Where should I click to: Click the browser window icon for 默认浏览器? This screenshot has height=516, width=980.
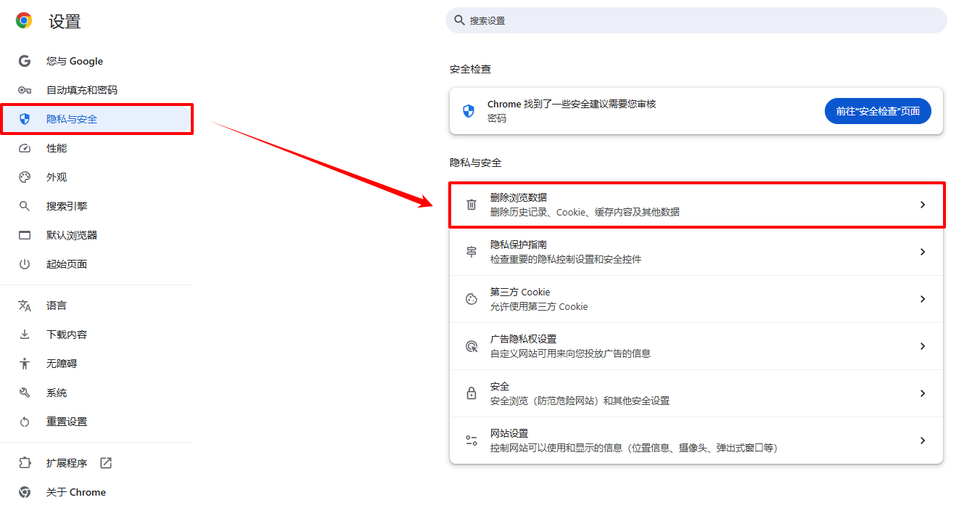coord(25,235)
